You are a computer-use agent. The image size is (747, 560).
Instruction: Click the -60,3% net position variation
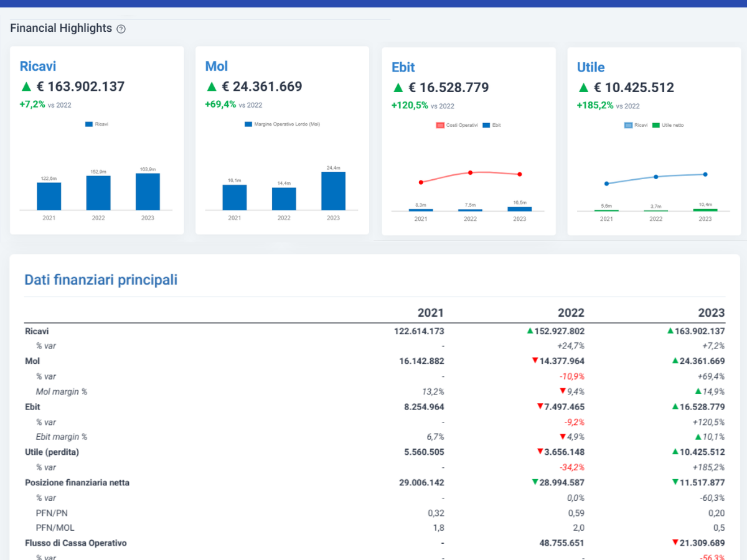pyautogui.click(x=713, y=498)
